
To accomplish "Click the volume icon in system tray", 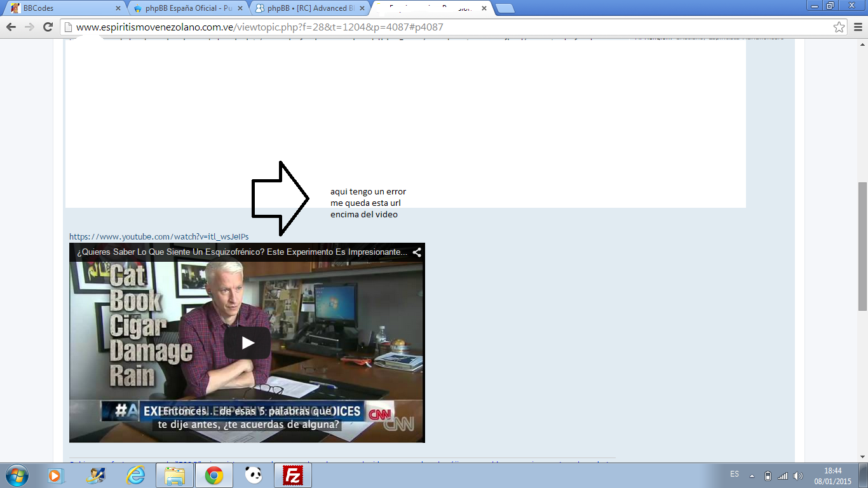I will [x=798, y=476].
